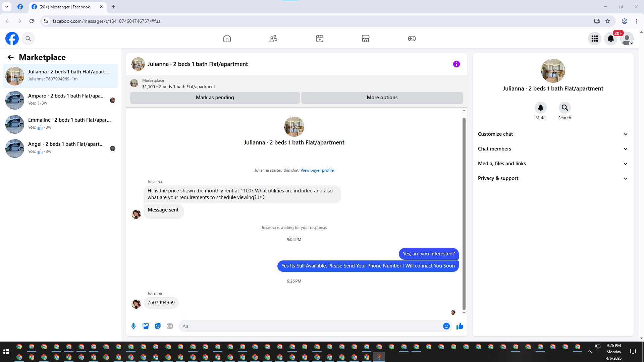Open the Chrome three-dot menu

point(637,21)
